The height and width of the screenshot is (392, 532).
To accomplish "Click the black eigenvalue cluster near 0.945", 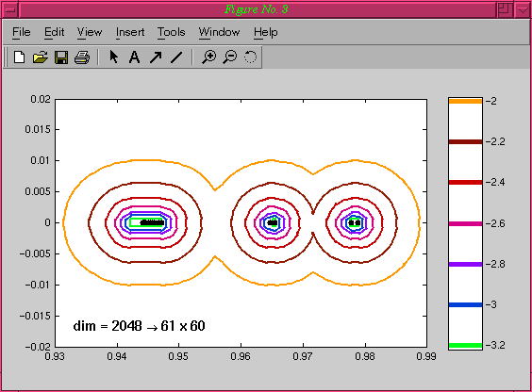I will 153,222.
